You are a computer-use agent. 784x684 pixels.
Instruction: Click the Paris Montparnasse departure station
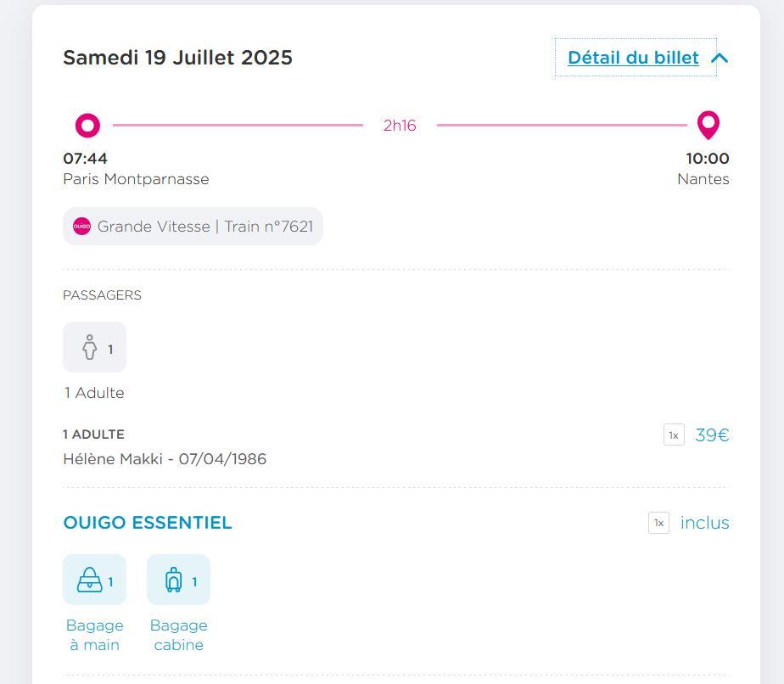pos(136,179)
